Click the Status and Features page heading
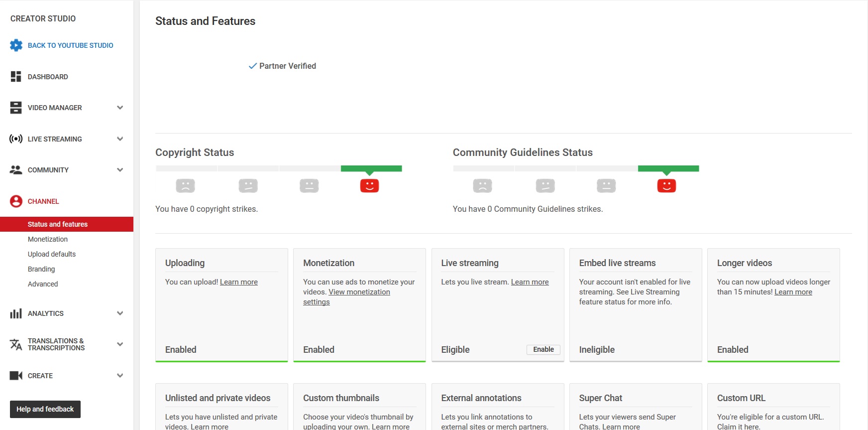 (205, 21)
